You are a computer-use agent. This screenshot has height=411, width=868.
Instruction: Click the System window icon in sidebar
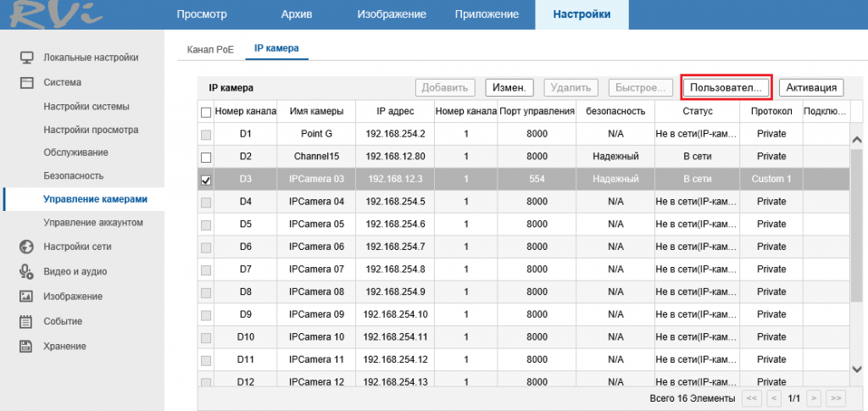point(26,83)
